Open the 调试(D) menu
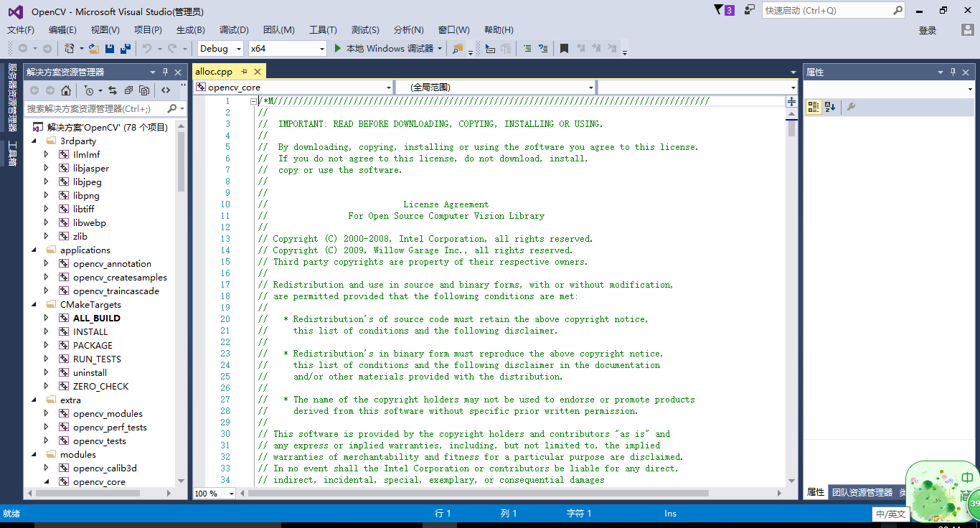The image size is (980, 528). click(x=234, y=30)
